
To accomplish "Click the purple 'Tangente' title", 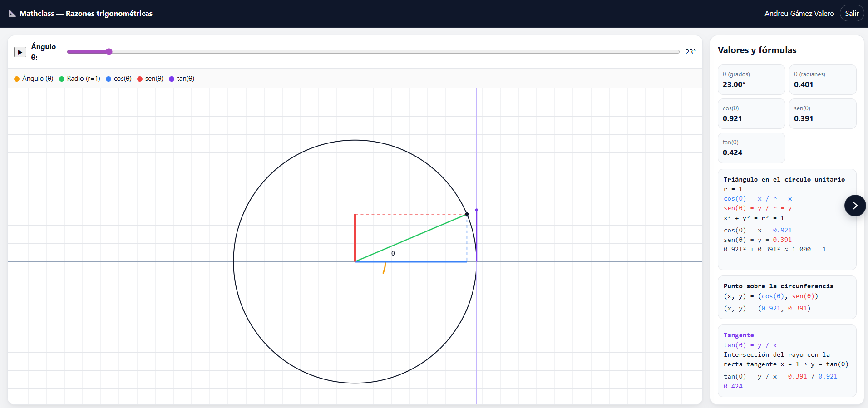I will [739, 335].
